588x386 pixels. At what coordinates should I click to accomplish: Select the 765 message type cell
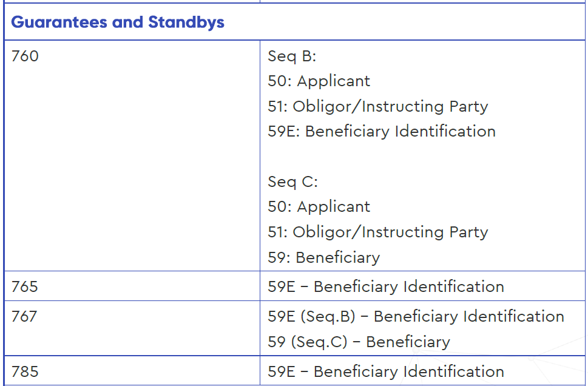point(132,286)
